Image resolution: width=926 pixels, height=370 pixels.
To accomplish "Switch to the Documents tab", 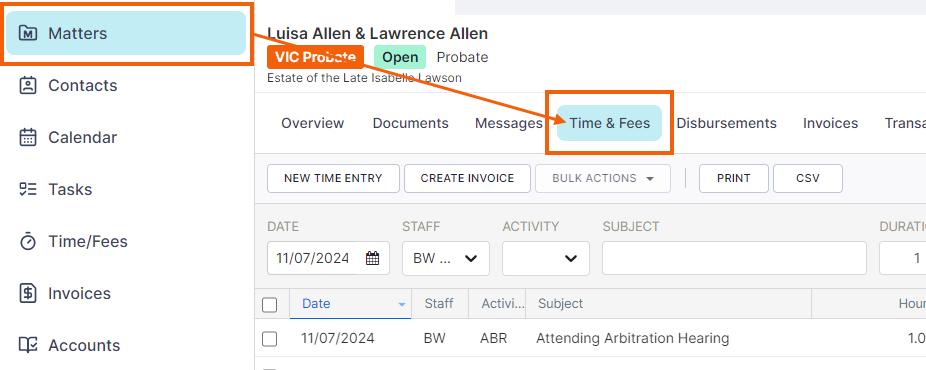I will pyautogui.click(x=410, y=123).
